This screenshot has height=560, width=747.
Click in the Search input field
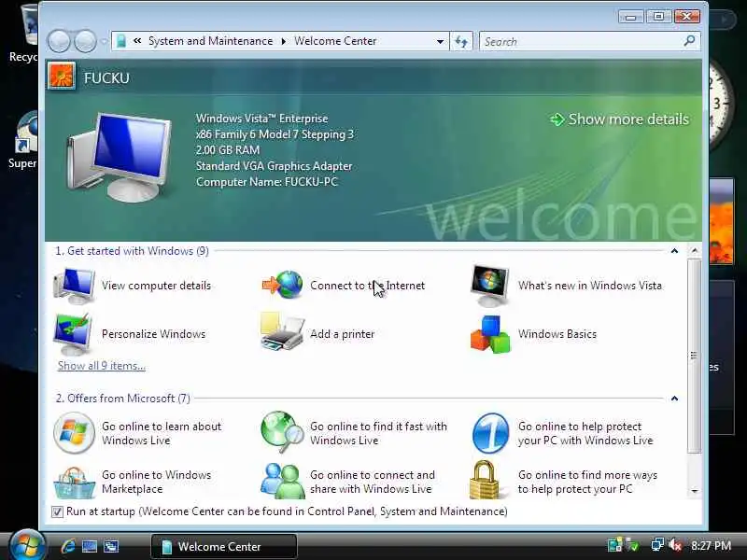click(581, 41)
